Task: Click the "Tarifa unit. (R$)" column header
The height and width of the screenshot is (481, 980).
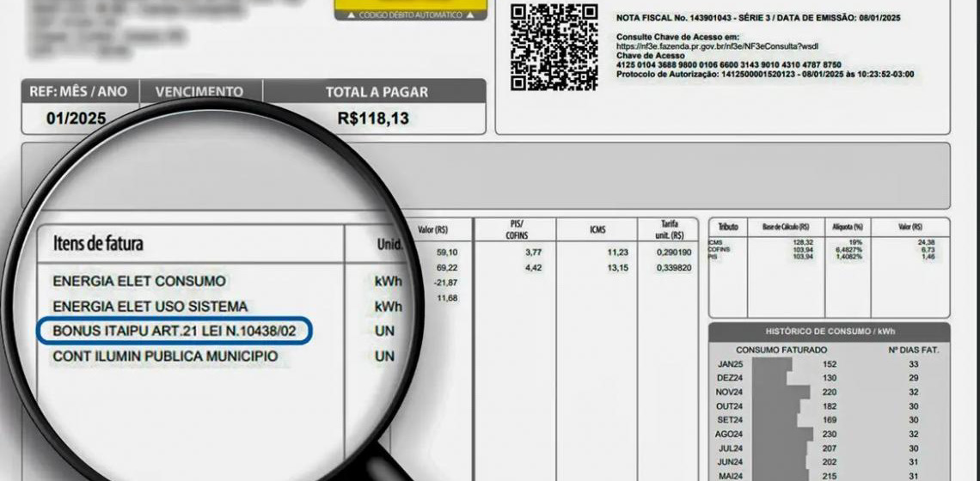Action: coord(670,229)
